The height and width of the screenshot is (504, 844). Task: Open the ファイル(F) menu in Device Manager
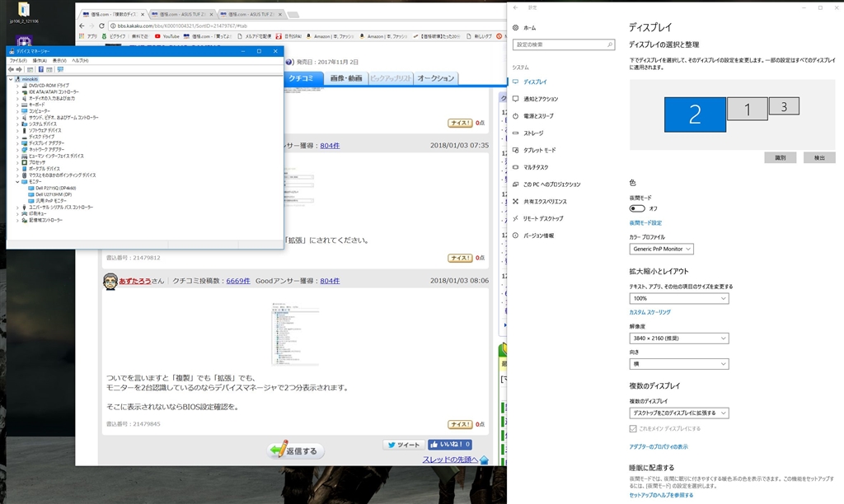point(18,61)
